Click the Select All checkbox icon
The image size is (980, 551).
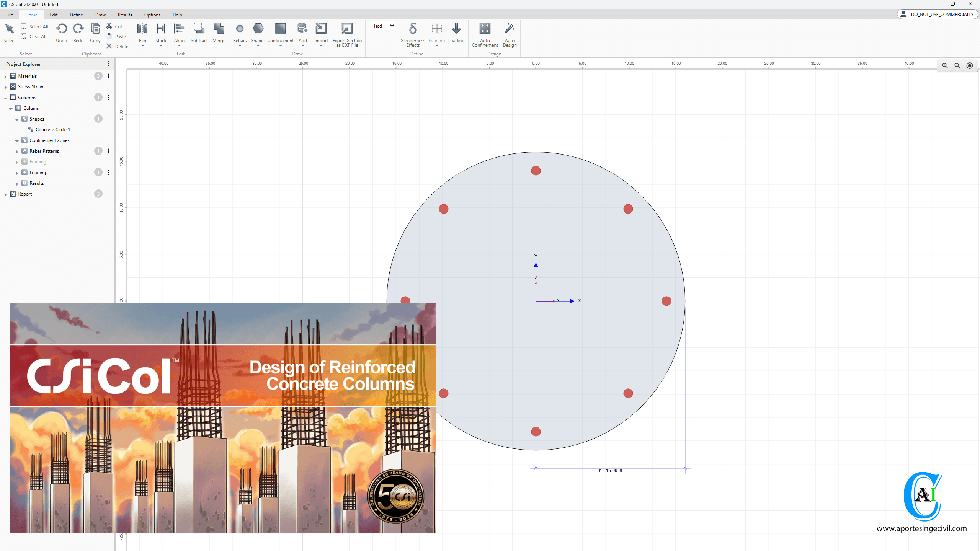click(x=24, y=26)
